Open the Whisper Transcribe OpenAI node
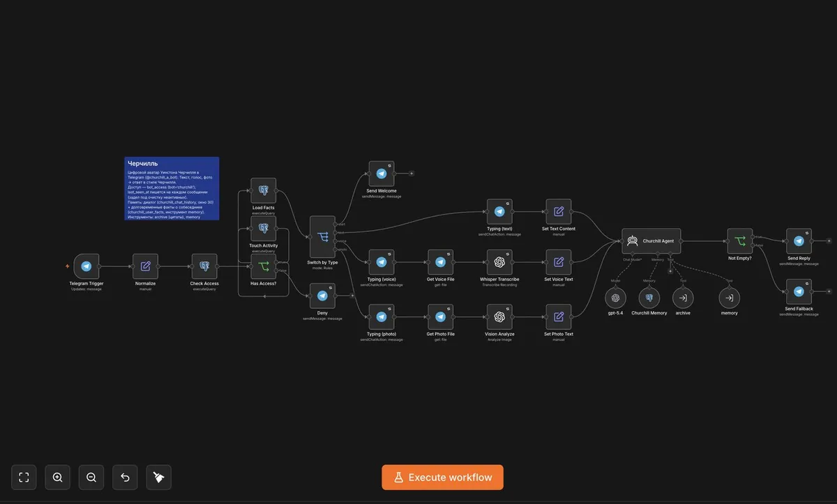 (x=499, y=262)
